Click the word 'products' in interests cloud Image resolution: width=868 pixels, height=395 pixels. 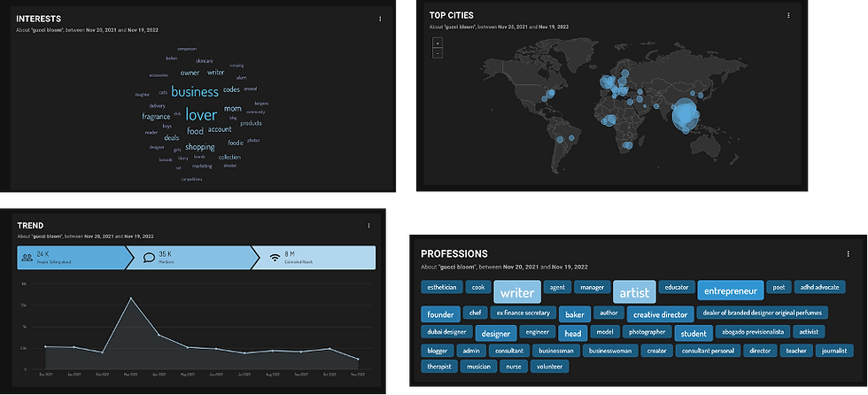point(251,123)
